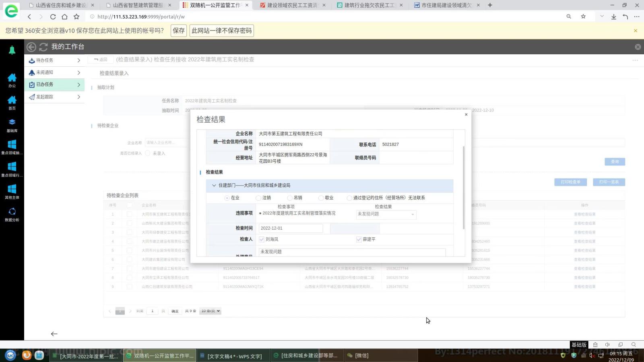
Task: Toggle 薛建平 inspector checkbox
Action: click(359, 239)
